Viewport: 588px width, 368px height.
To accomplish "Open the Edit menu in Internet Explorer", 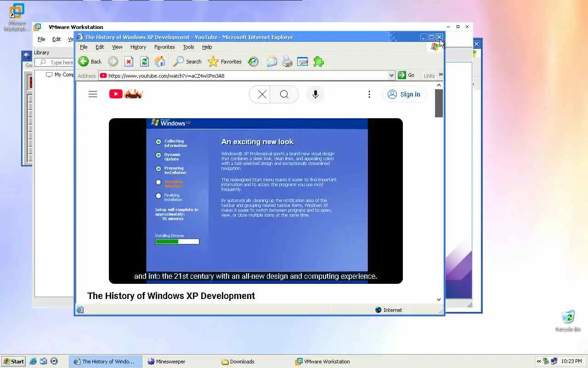I will point(100,47).
